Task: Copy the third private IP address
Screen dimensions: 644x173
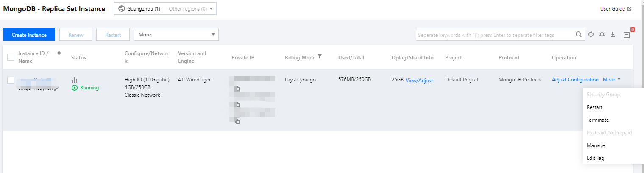Action: coord(237,121)
